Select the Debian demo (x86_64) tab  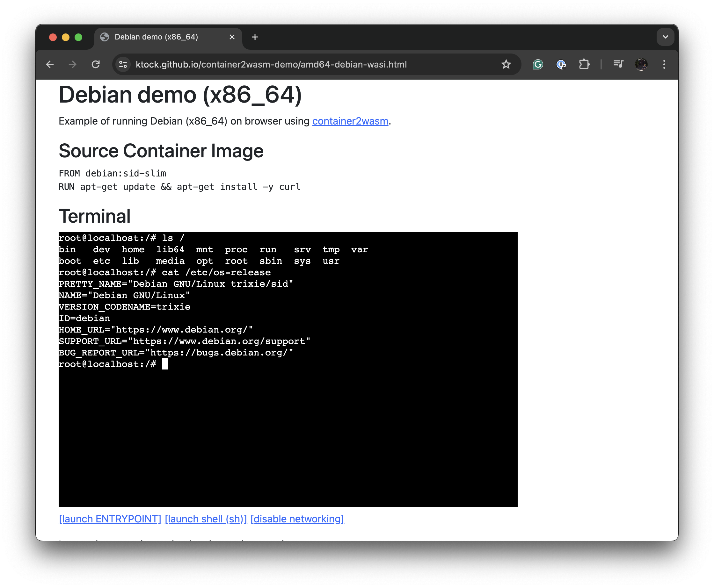[156, 37]
